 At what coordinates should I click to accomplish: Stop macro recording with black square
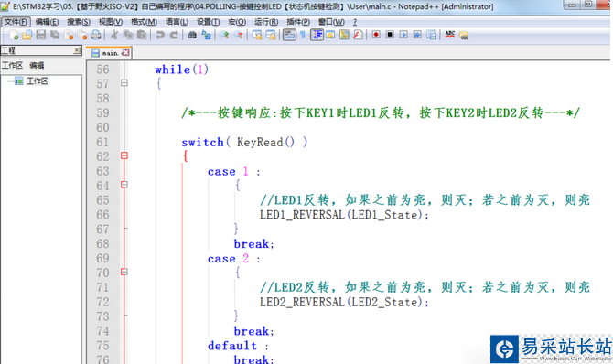pyautogui.click(x=390, y=35)
